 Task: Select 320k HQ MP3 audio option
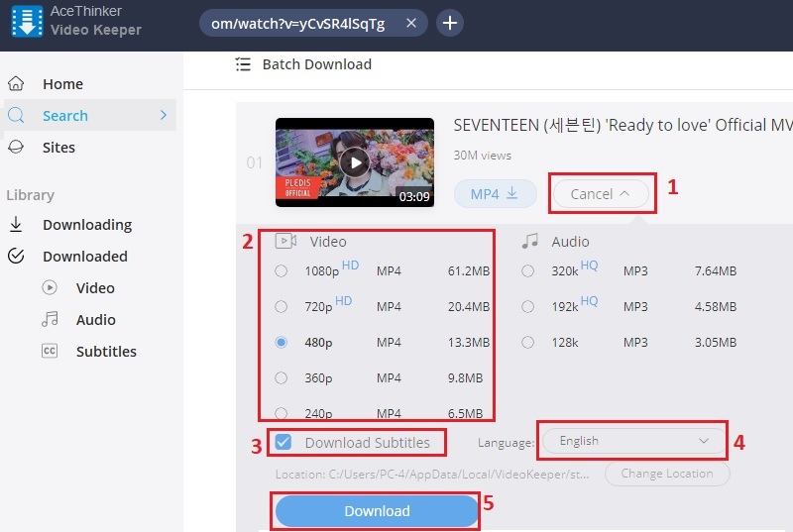click(x=528, y=271)
